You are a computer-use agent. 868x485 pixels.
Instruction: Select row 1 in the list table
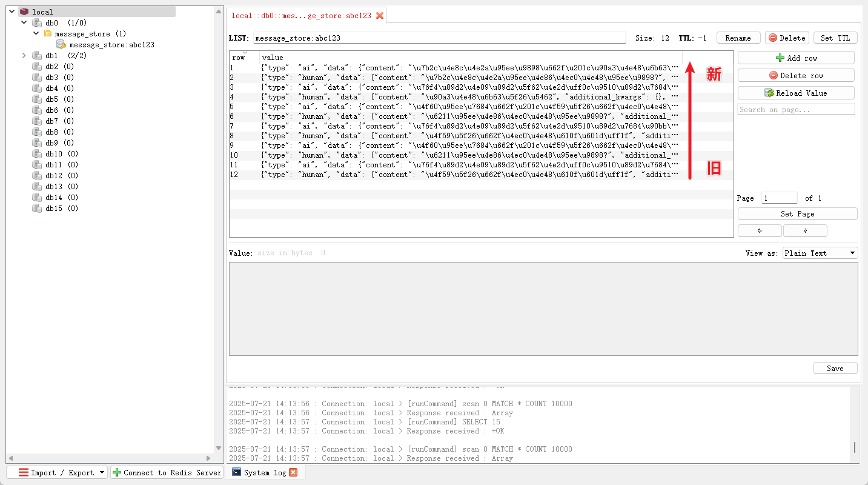(x=481, y=68)
